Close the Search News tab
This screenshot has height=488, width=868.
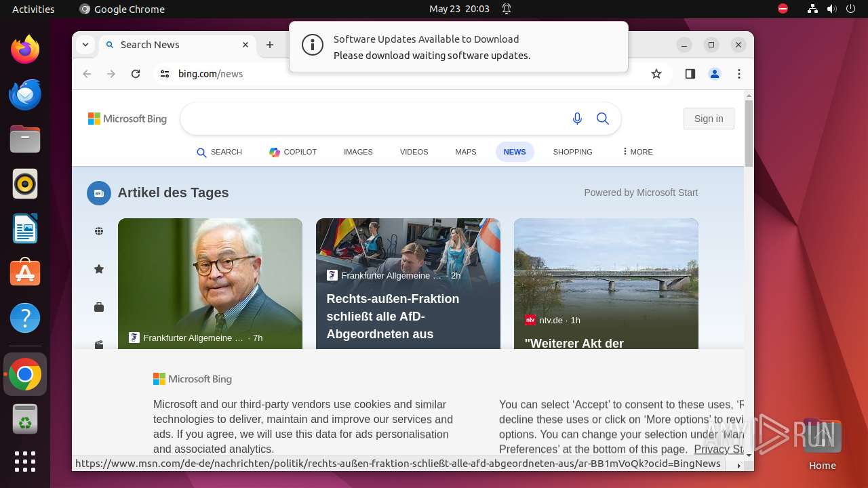click(x=246, y=45)
